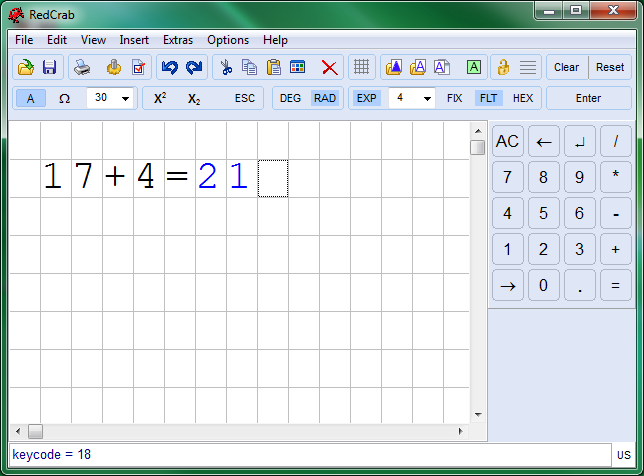Toggle the grid display icon
This screenshot has width=644, height=476.
click(362, 67)
